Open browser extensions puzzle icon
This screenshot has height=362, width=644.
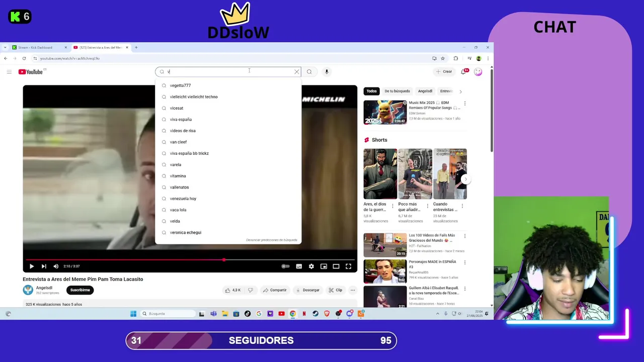456,58
